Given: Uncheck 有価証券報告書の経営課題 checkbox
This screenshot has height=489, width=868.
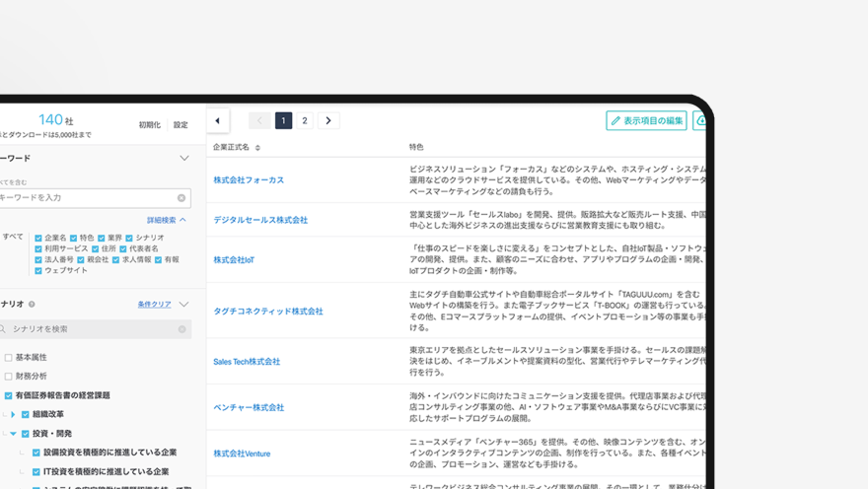Looking at the screenshot, I should tap(8, 395).
